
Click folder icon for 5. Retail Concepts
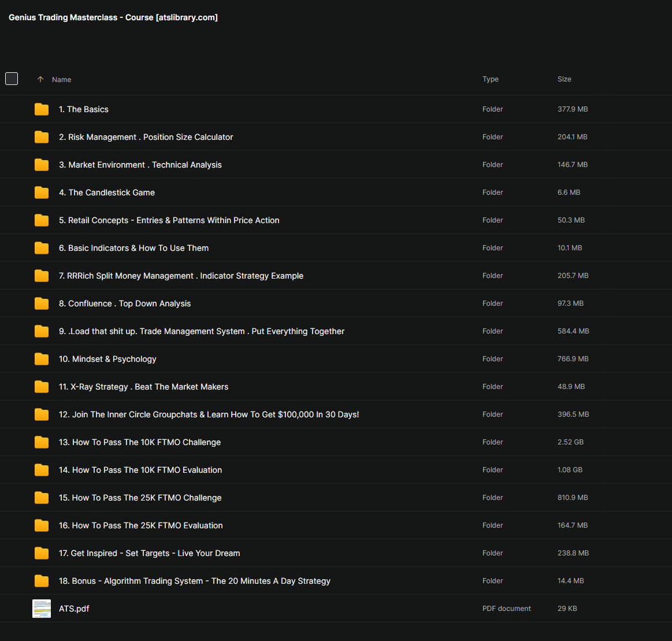(42, 220)
